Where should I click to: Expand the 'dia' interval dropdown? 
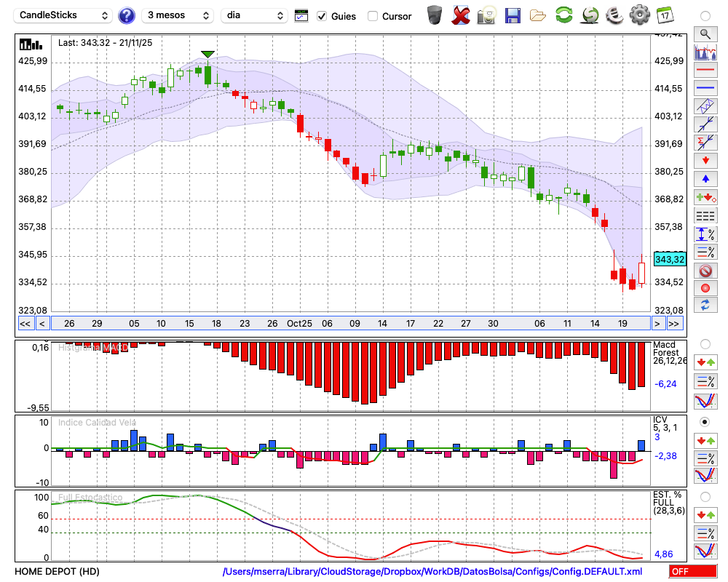(255, 15)
